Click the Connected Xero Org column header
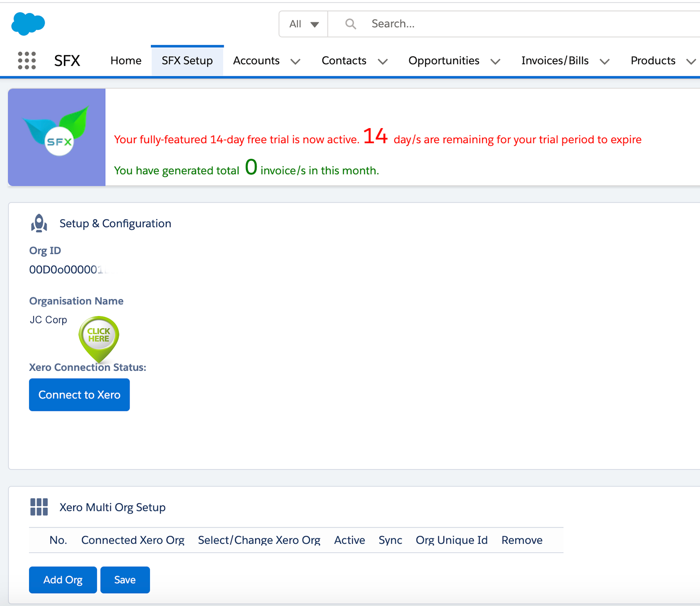The image size is (700, 606). click(133, 540)
